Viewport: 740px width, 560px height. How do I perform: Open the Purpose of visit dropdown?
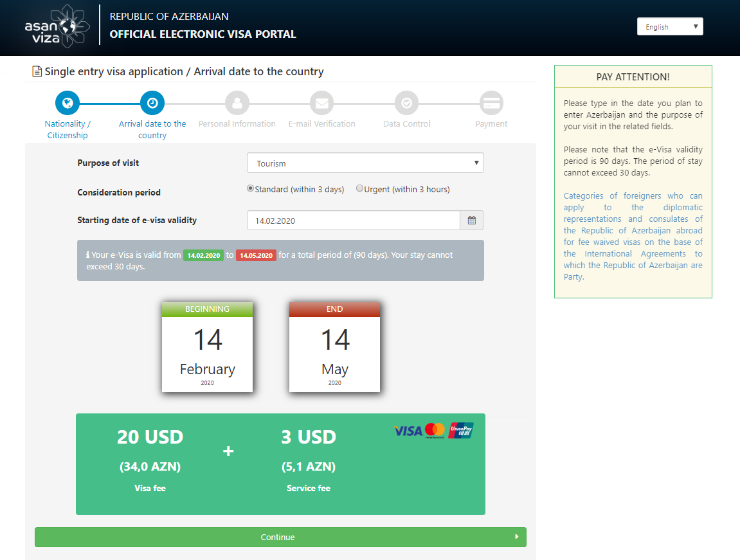pyautogui.click(x=365, y=163)
